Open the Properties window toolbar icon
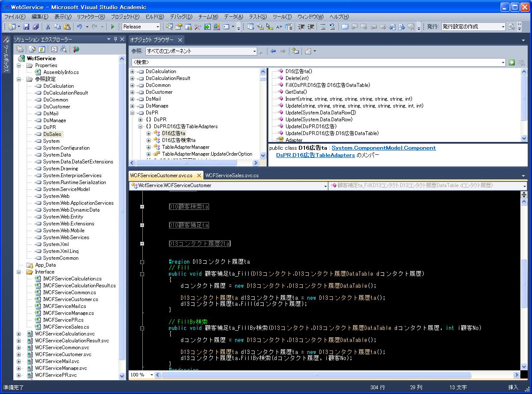The image size is (532, 394). (x=178, y=27)
